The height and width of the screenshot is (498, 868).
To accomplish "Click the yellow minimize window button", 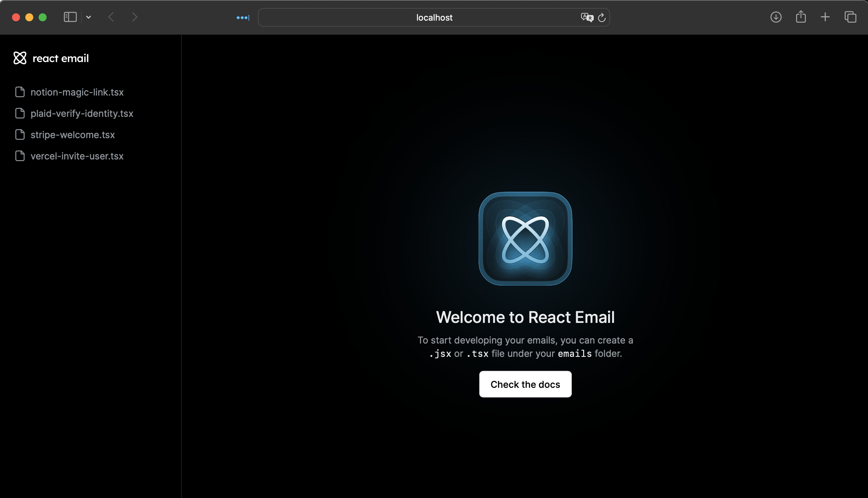I will 29,17.
